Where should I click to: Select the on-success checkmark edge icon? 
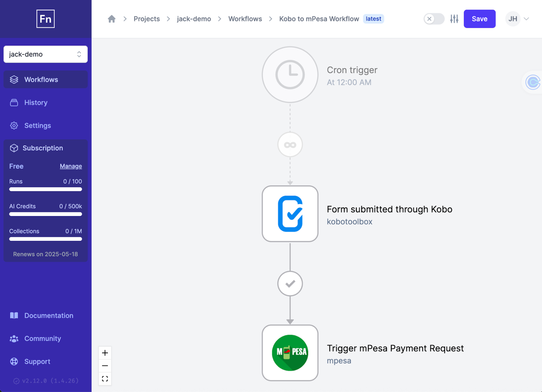pos(290,284)
